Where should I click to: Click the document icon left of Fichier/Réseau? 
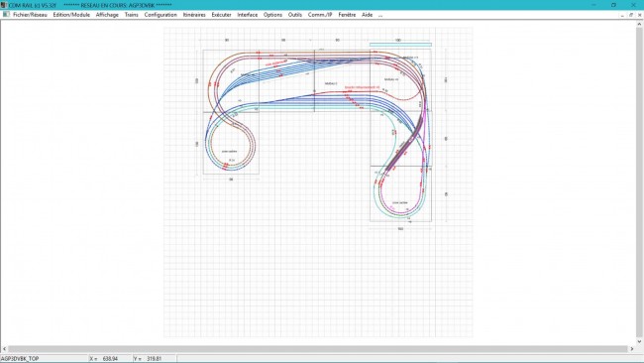coord(6,15)
